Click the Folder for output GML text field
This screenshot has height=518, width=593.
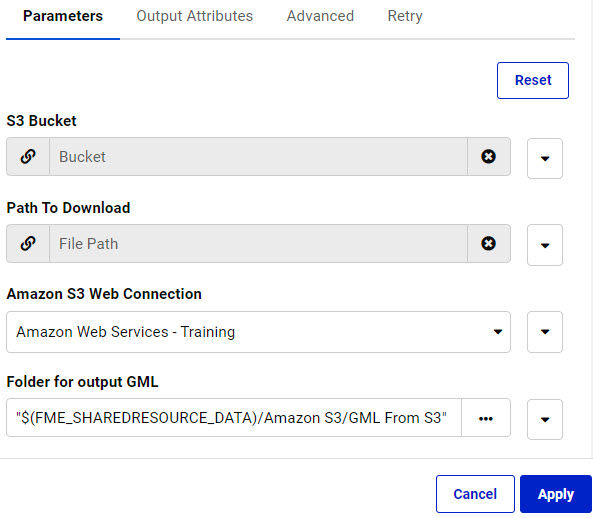pyautogui.click(x=234, y=418)
